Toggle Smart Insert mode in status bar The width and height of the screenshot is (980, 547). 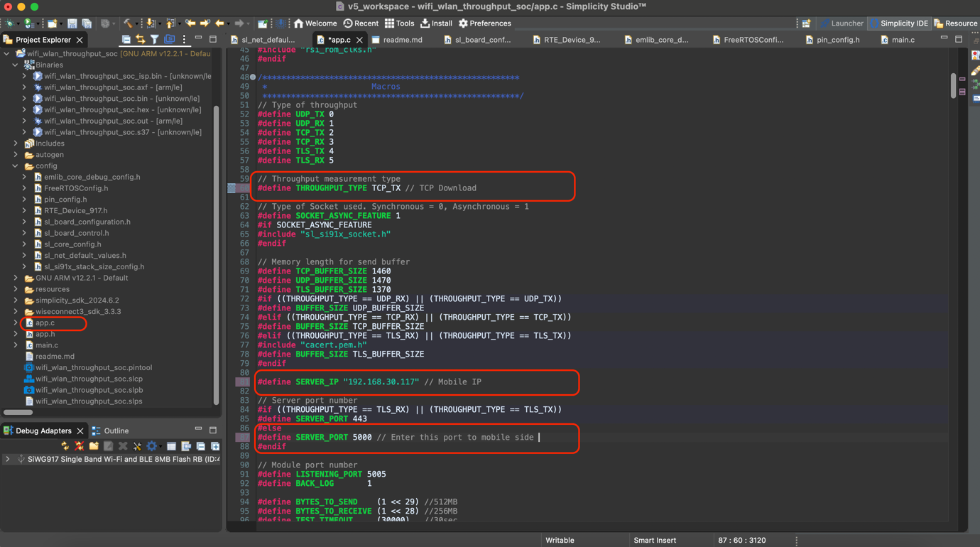(x=653, y=540)
